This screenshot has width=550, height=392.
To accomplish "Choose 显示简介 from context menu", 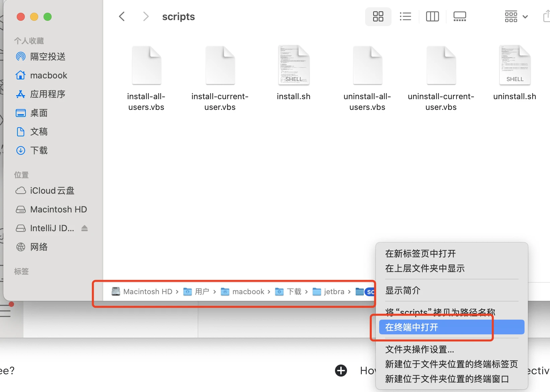I will pos(452,290).
